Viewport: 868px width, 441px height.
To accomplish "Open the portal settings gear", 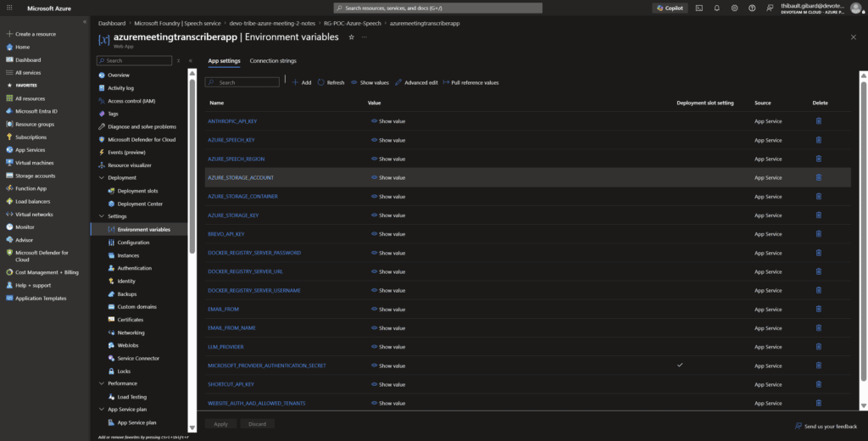I will tap(735, 8).
